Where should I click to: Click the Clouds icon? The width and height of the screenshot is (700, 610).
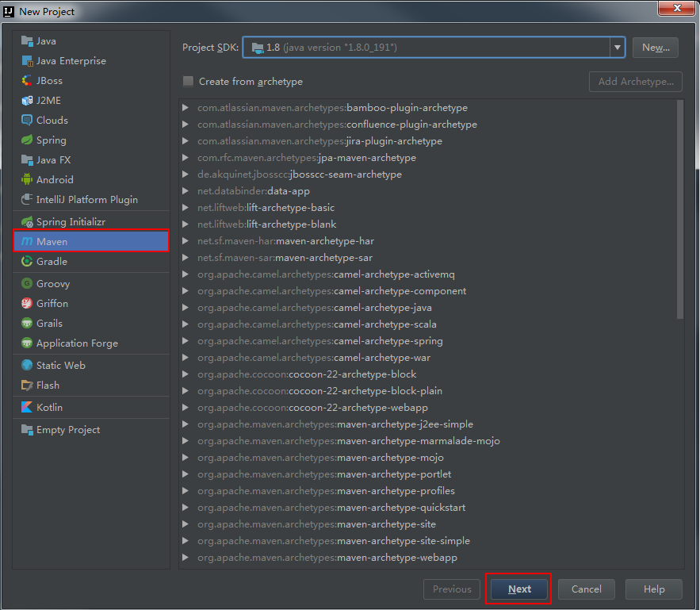[x=27, y=120]
